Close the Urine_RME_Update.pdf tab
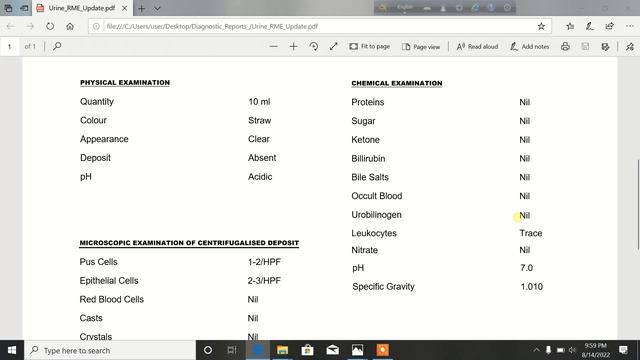The height and width of the screenshot is (360, 640). tap(124, 8)
